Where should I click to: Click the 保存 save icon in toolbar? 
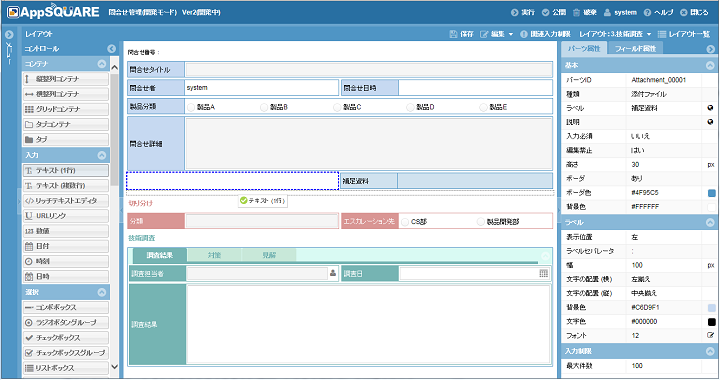click(453, 34)
